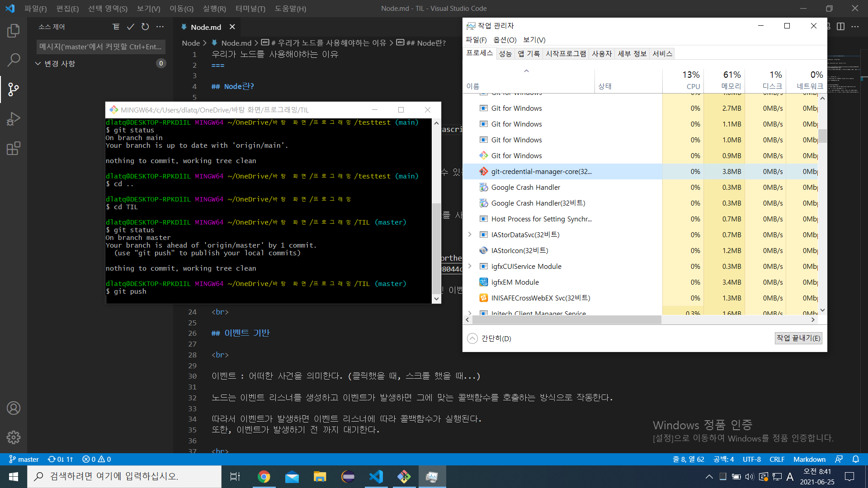This screenshot has width=868, height=488.
Task: Open the Accounts icon in activity bar
Action: click(14, 408)
